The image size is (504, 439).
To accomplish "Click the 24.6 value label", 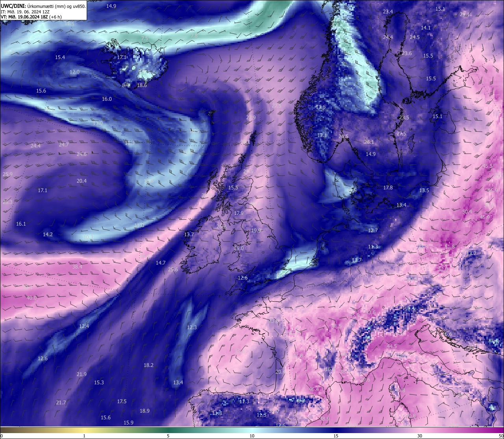I will 82,154.
